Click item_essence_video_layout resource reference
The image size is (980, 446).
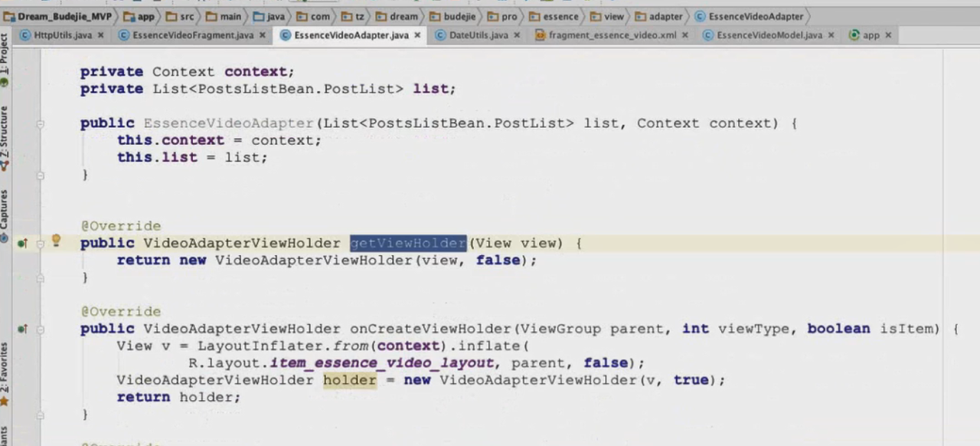(x=382, y=363)
